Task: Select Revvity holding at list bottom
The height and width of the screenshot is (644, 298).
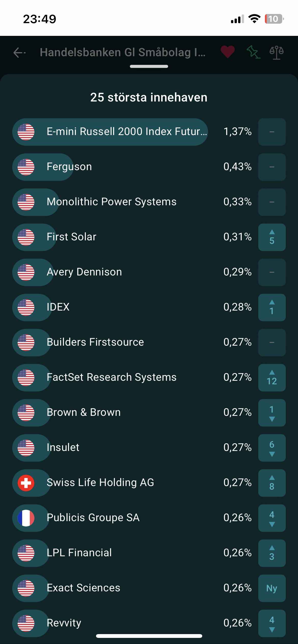Action: (64, 623)
